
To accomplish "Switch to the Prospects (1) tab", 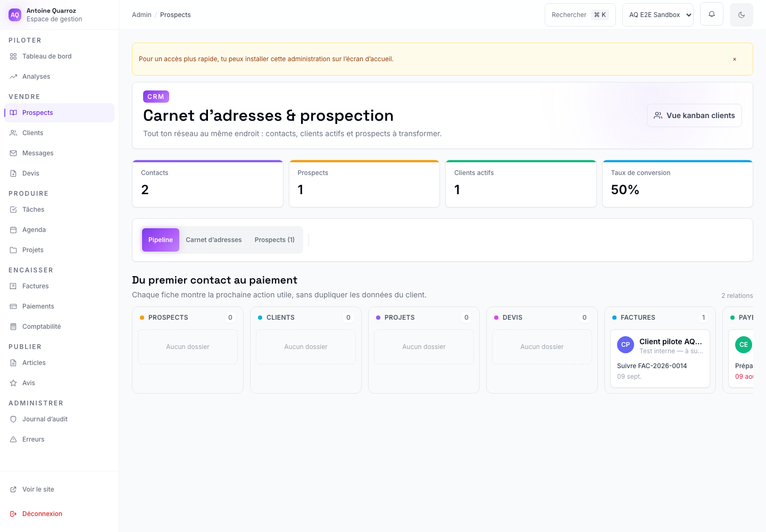I will (274, 240).
